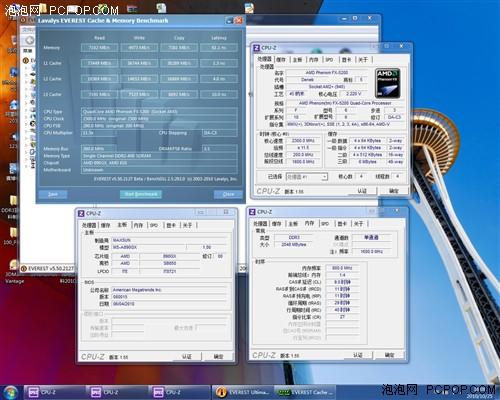Image resolution: width=500 pixels, height=400 pixels.
Task: Switch to third CPU-Z taskbar button
Action: [180, 392]
